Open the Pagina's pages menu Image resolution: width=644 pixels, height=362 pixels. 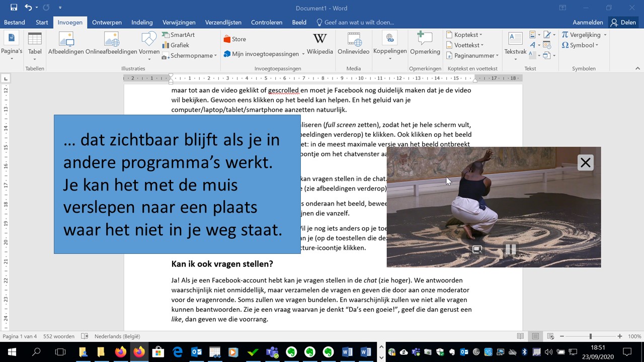pyautogui.click(x=12, y=46)
